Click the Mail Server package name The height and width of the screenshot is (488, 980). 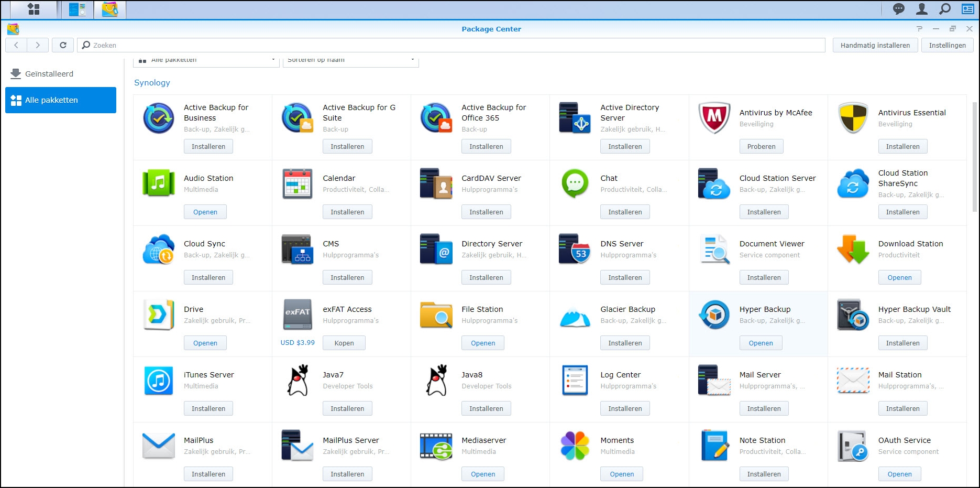click(x=760, y=375)
